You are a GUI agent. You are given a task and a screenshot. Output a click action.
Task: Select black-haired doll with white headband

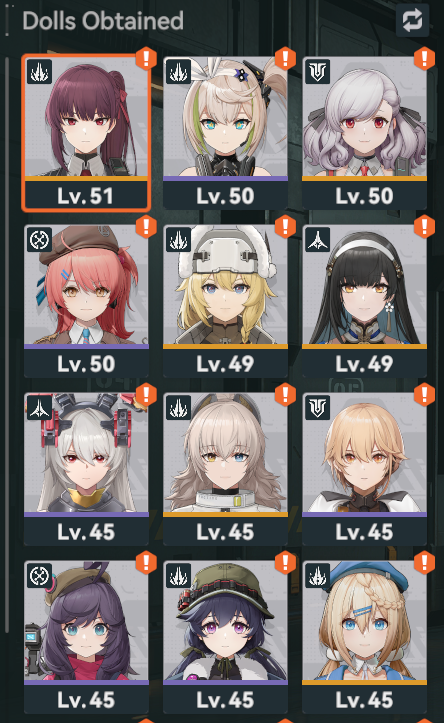[x=364, y=301]
